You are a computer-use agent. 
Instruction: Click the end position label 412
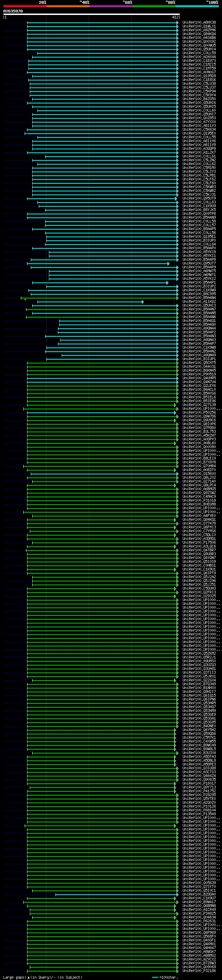(x=175, y=17)
